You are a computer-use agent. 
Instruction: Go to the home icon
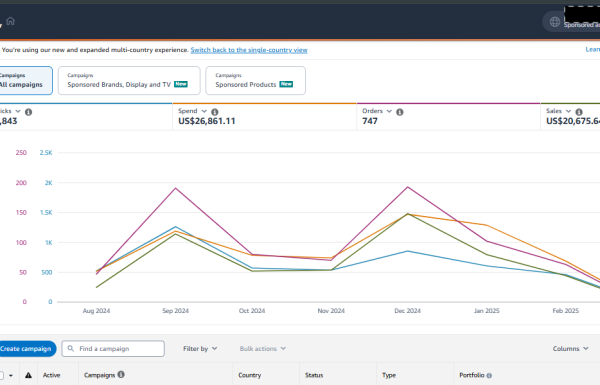click(10, 21)
